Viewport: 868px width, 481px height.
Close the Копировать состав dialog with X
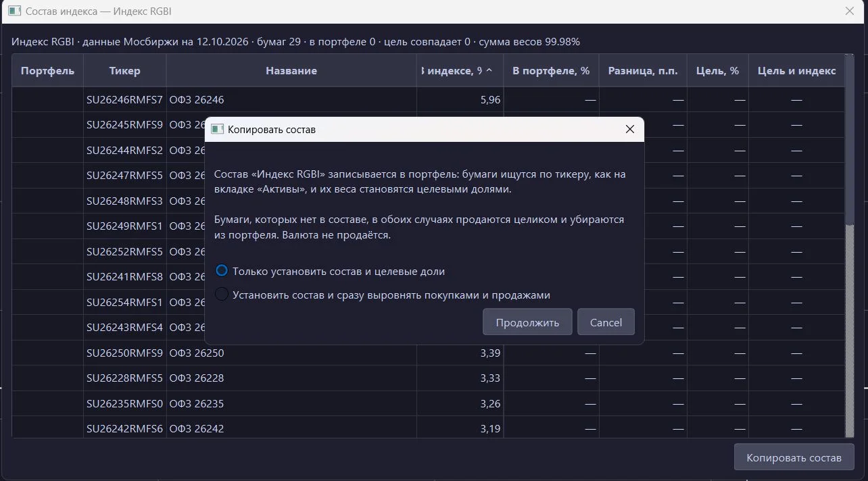point(630,129)
